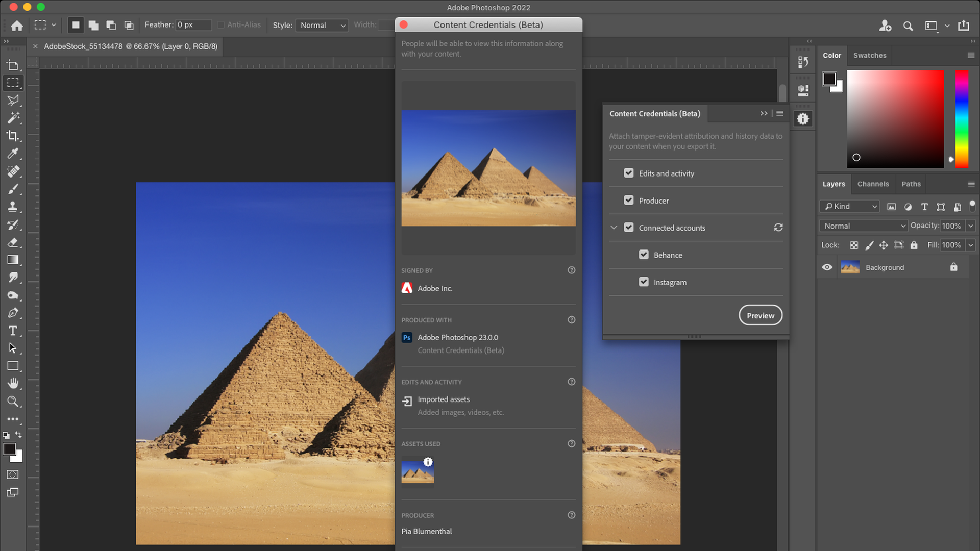
Task: Open help for the Producer section
Action: (x=571, y=515)
